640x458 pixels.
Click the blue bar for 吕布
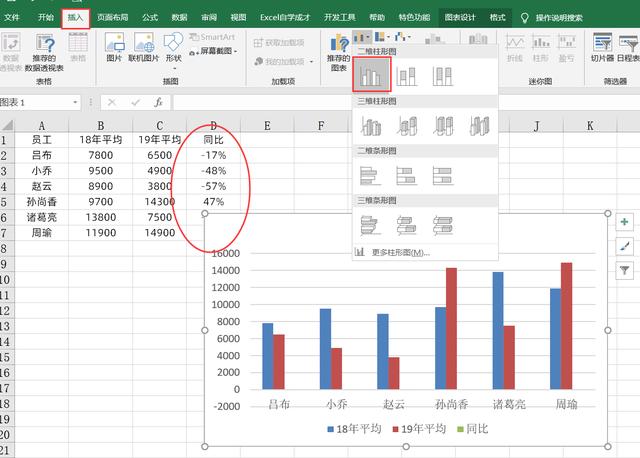(x=268, y=356)
